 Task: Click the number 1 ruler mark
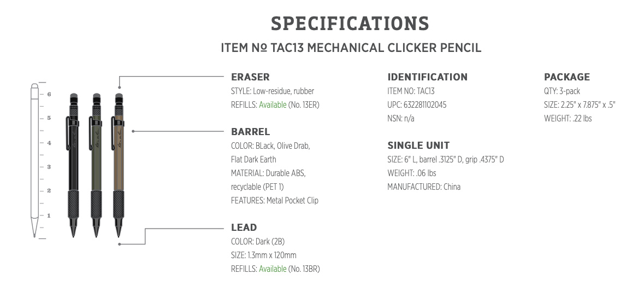pos(49,216)
